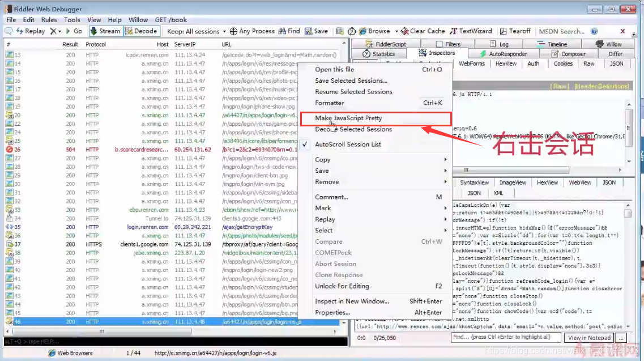
Task: Open Keep: All sessions dropdown
Action: coord(197,31)
